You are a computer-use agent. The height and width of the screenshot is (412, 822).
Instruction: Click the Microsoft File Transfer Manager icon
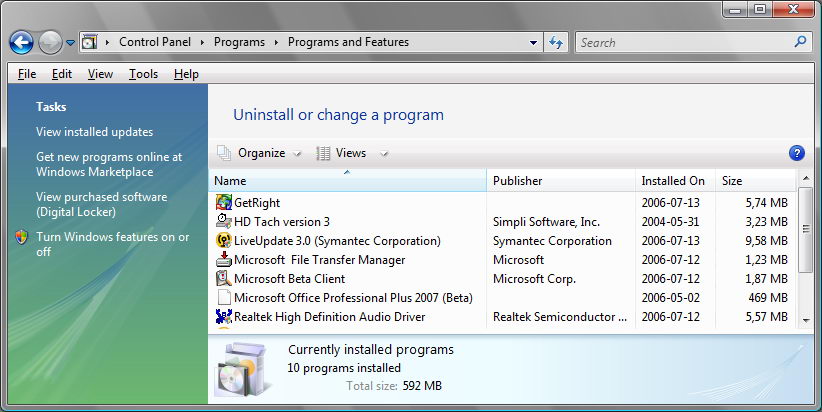224,259
